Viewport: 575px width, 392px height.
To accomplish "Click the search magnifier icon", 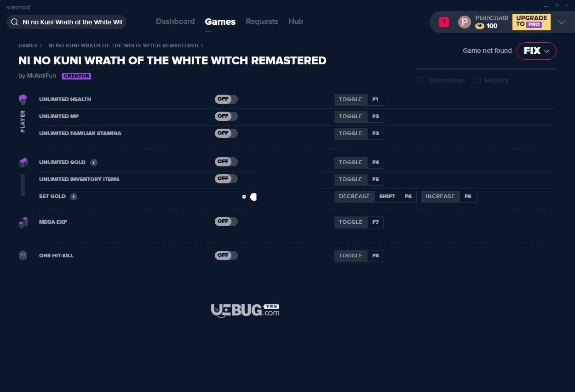I will click(15, 22).
